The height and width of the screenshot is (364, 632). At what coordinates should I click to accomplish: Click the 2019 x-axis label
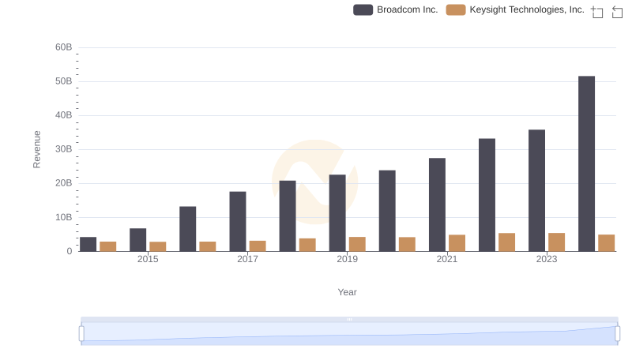(x=347, y=259)
